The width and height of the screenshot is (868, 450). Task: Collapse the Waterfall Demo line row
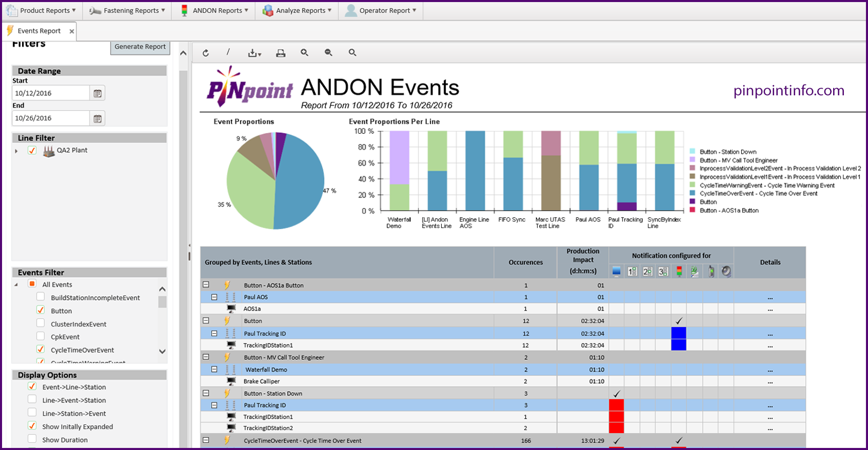214,369
